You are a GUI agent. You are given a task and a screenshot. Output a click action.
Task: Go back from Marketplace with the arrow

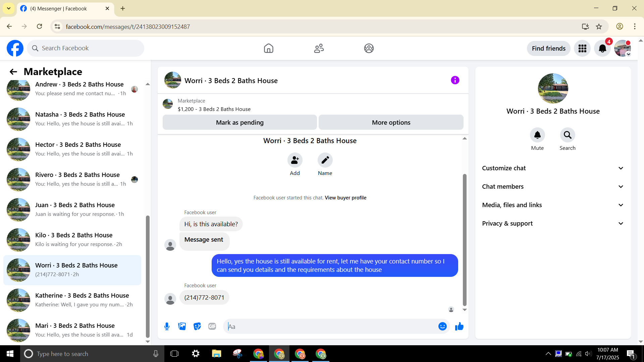click(x=13, y=72)
